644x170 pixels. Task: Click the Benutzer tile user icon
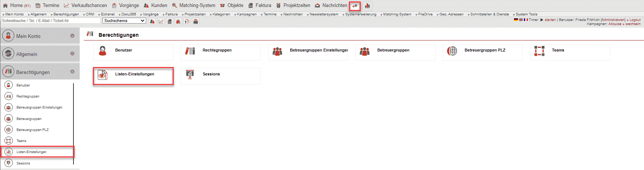[x=102, y=51]
